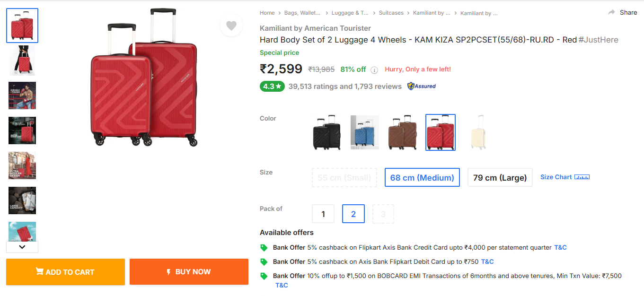This screenshot has height=296, width=644.
Task: Open price details info icon
Action: [x=374, y=70]
